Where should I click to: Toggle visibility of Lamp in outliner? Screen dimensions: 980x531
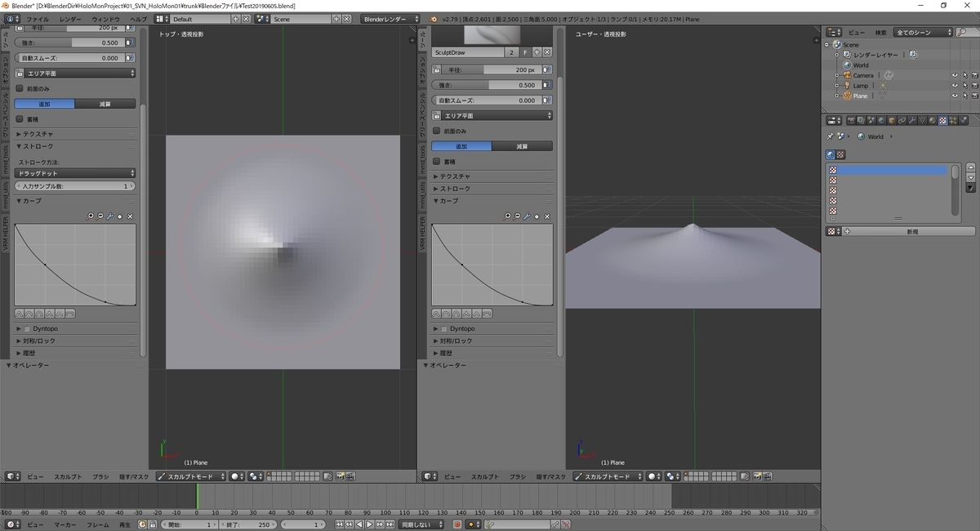954,85
